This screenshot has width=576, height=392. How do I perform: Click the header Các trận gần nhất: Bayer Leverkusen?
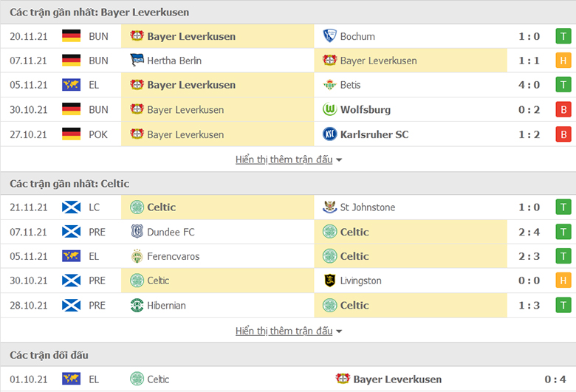tap(99, 12)
